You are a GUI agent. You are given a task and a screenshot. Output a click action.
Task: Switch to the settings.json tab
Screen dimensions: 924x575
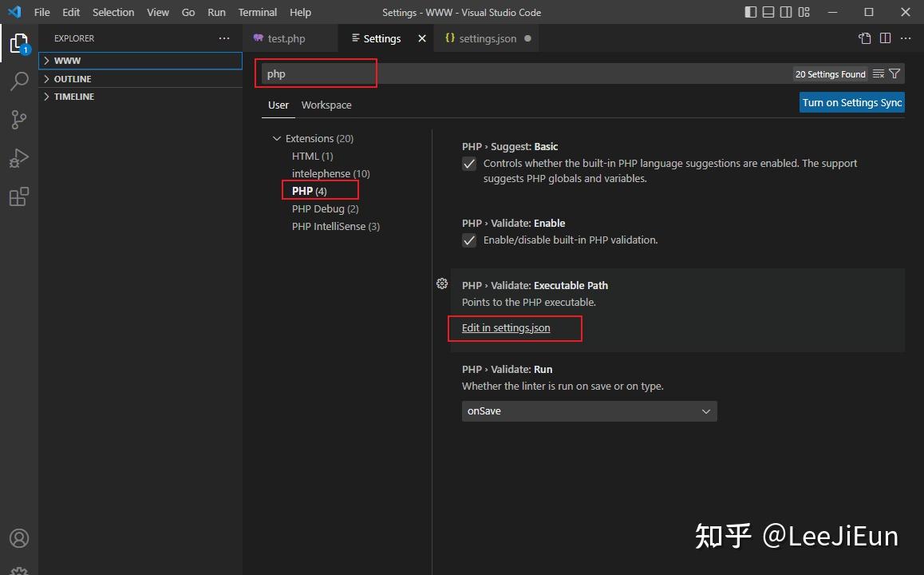487,38
